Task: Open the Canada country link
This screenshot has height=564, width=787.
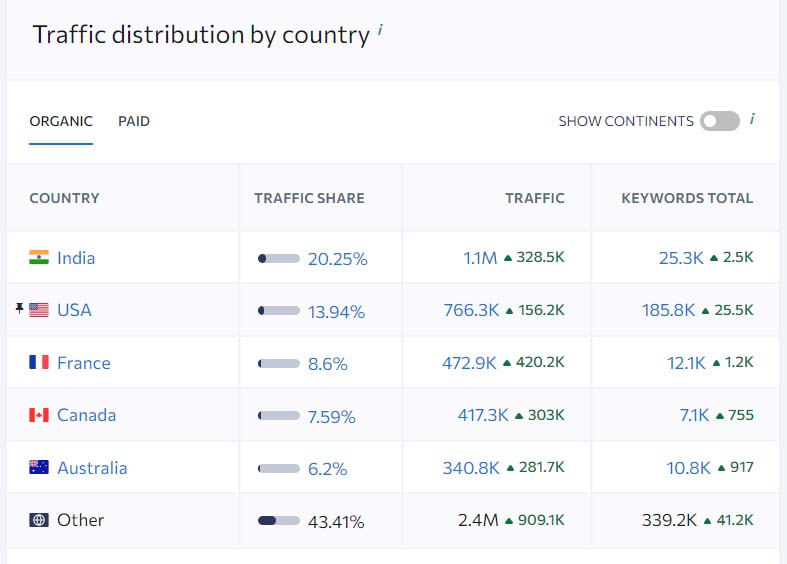Action: pos(86,415)
